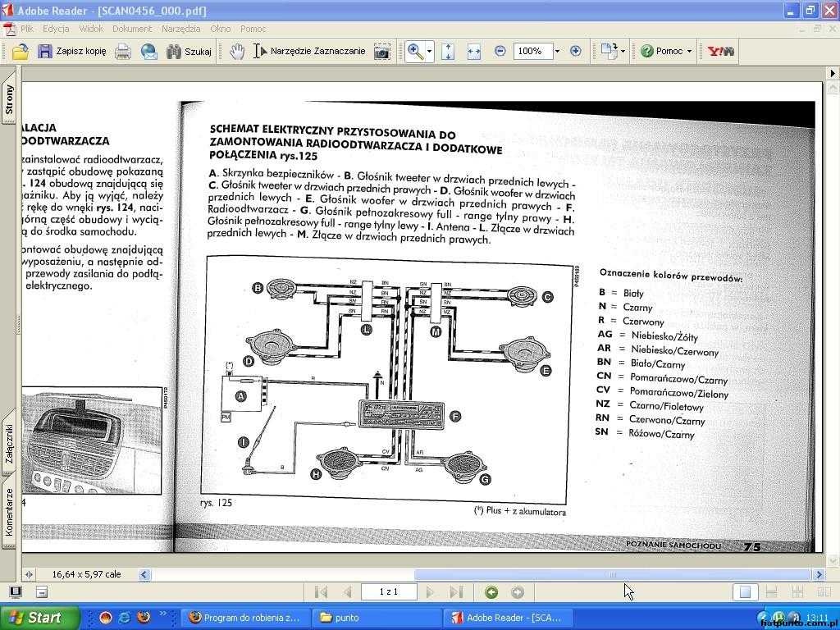The image size is (840, 630).
Task: Click the red round quick launch icon
Action: tap(106, 617)
